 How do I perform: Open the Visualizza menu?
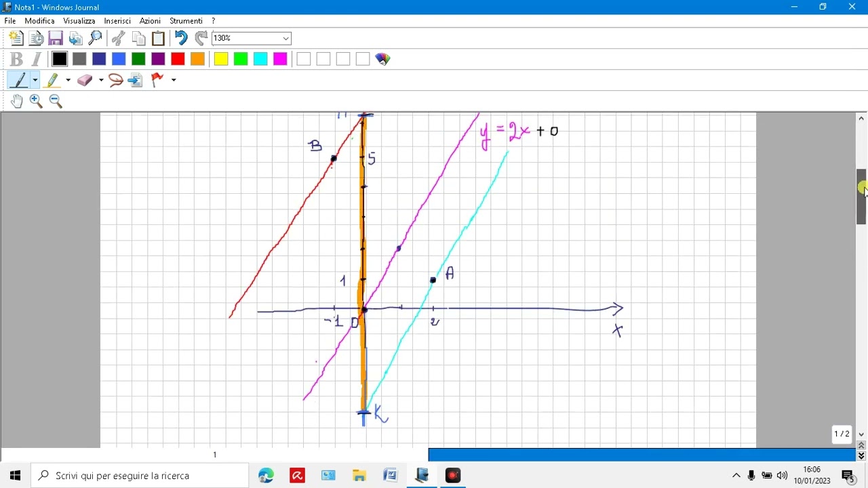click(x=79, y=21)
